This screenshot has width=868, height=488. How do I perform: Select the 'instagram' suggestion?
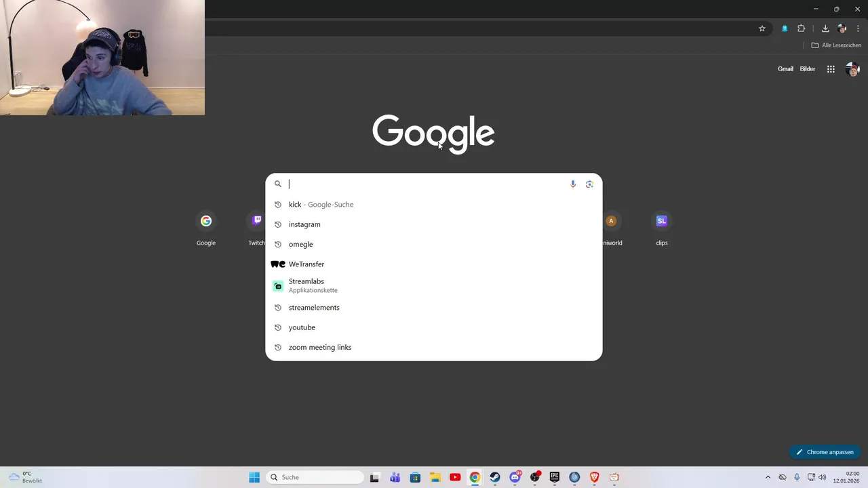point(434,224)
